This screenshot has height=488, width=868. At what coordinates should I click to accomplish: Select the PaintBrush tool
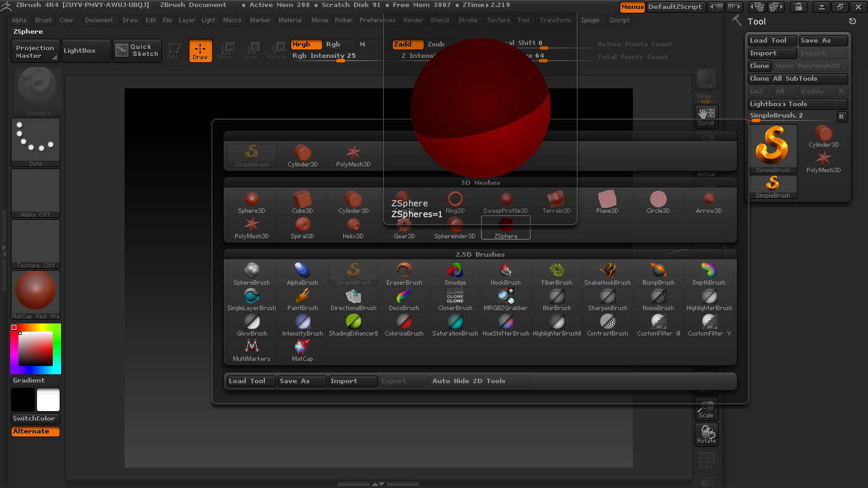click(302, 300)
